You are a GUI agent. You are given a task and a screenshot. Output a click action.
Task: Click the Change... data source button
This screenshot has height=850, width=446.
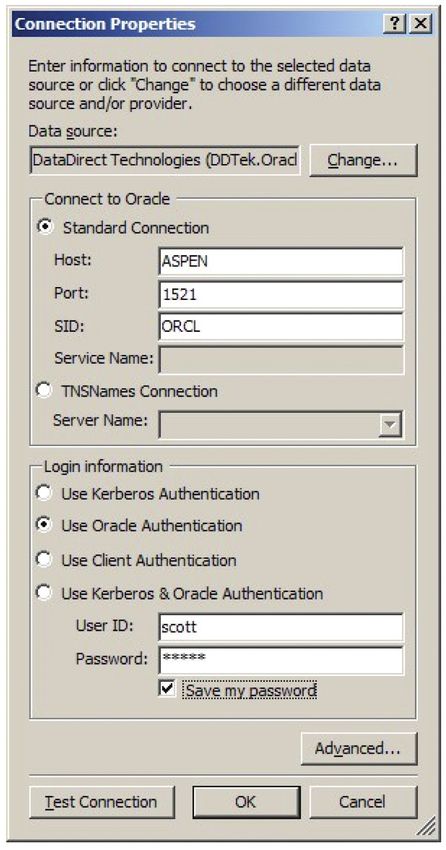click(x=363, y=160)
